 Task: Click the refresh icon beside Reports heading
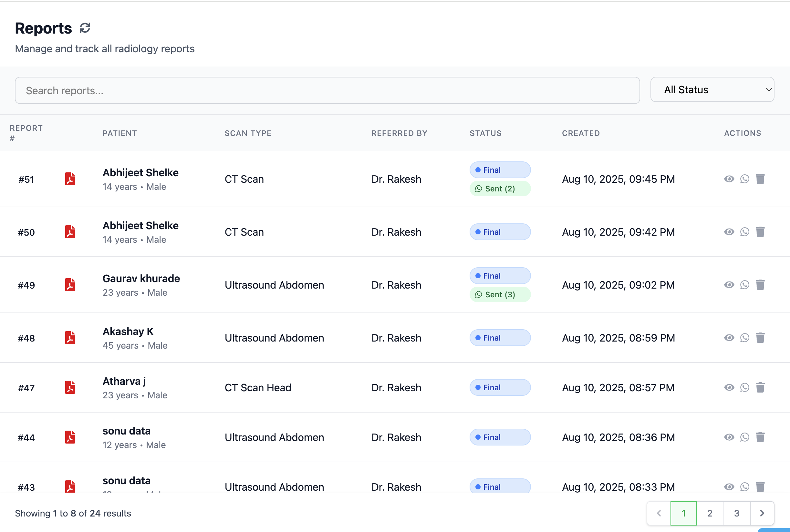pyautogui.click(x=85, y=28)
